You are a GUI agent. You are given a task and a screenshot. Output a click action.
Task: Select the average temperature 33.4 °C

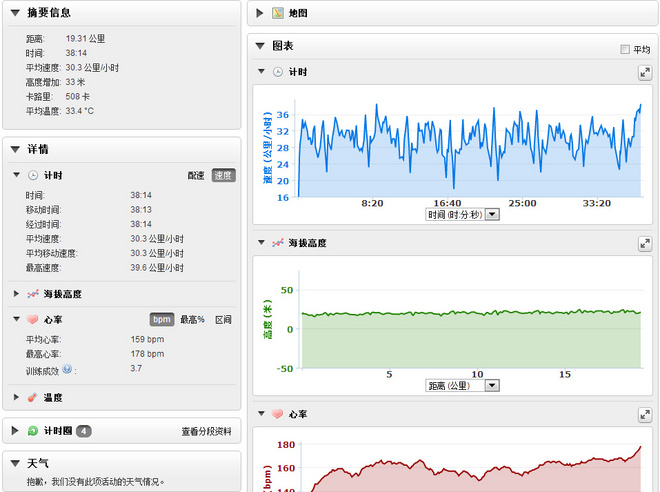80,111
